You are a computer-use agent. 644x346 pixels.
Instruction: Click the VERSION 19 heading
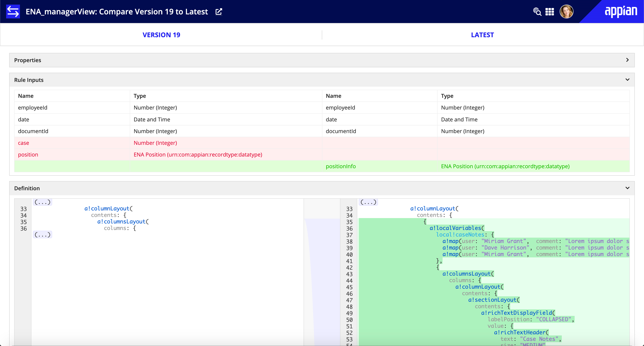tap(161, 35)
